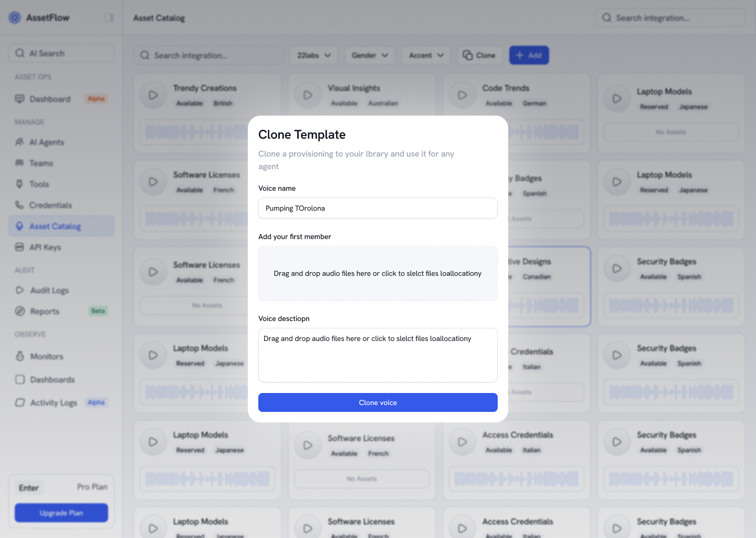Click the Monitors icon

(20, 356)
